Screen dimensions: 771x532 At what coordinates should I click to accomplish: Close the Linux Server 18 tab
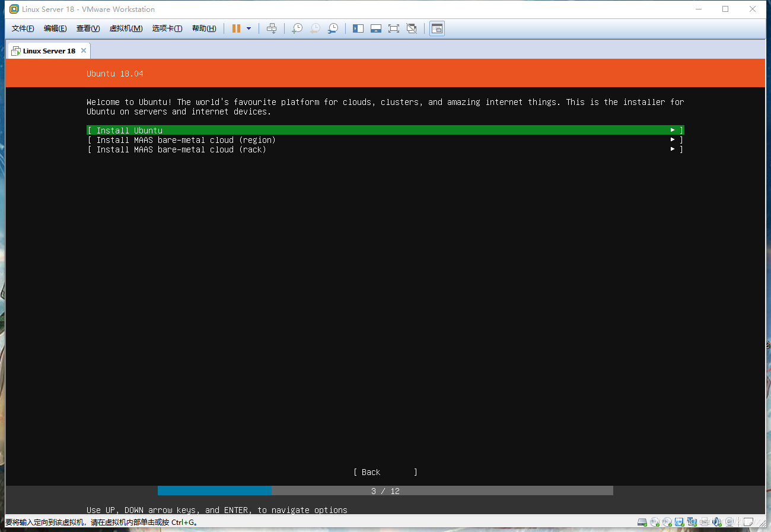(84, 50)
